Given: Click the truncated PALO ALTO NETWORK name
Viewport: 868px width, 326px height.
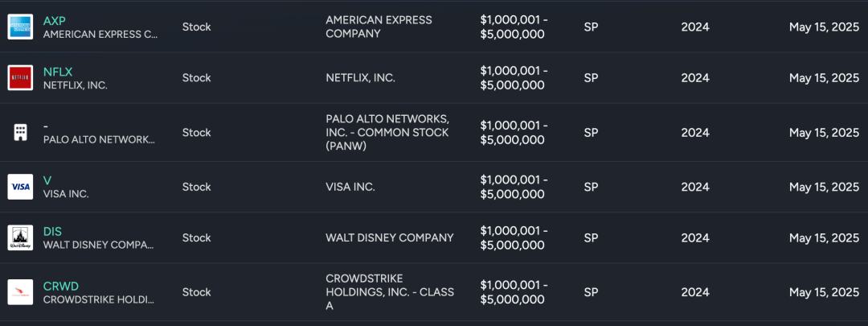Looking at the screenshot, I should (99, 139).
